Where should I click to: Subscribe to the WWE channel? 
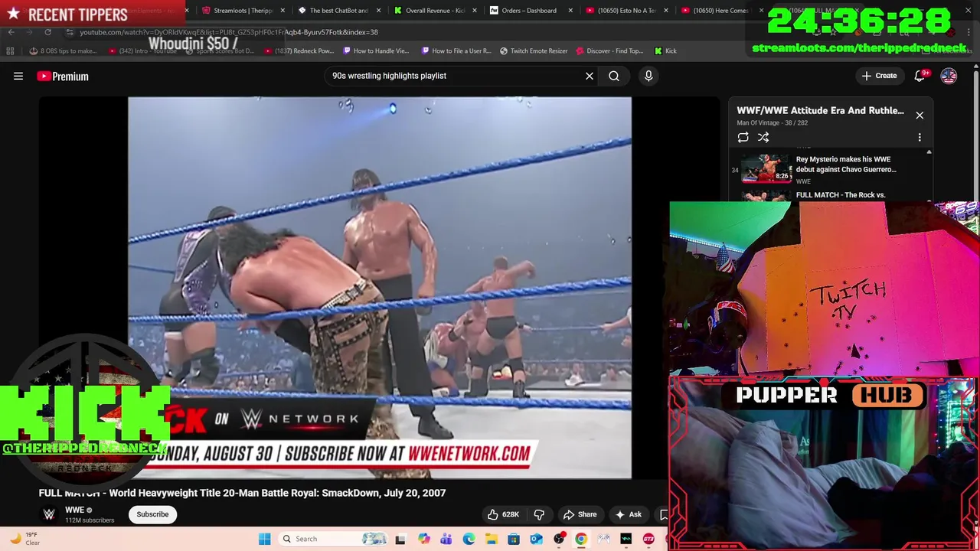coord(152,514)
